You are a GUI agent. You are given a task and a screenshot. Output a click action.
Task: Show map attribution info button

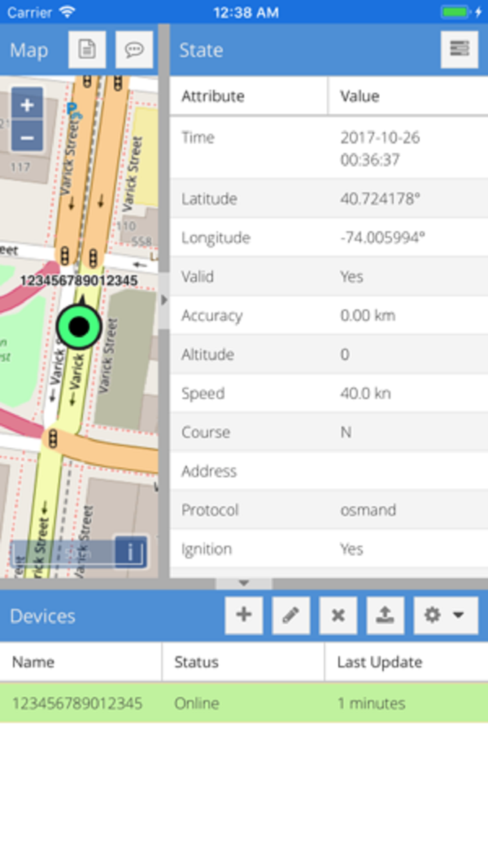tap(131, 552)
